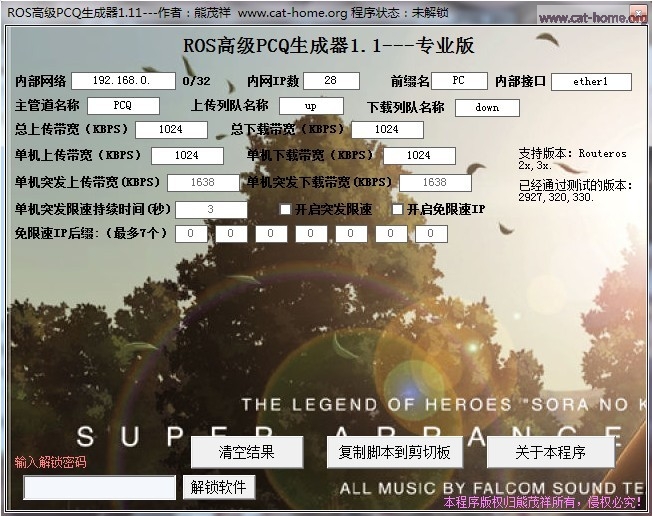Screen dimensions: 652x516
Task: Focus the 主管道名称 PCQ field
Action: (123, 105)
